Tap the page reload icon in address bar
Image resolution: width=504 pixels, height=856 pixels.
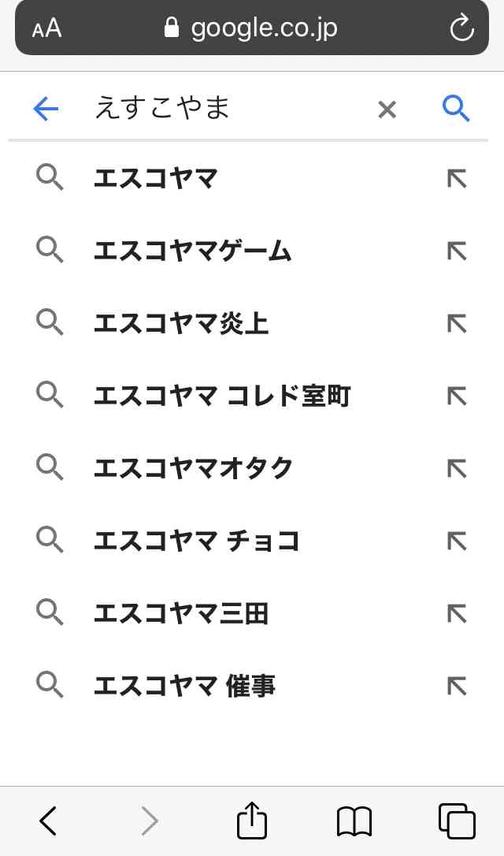tap(461, 28)
